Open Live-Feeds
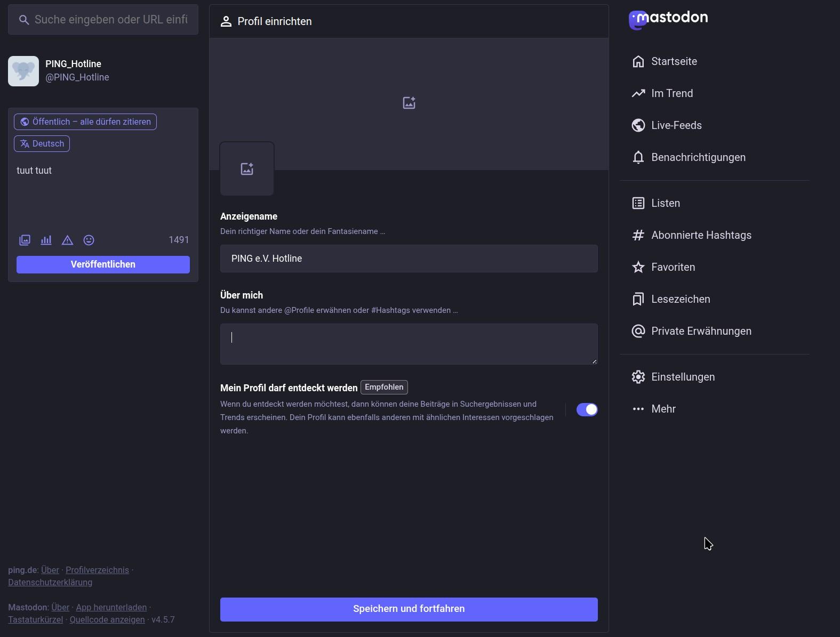The width and height of the screenshot is (840, 637). 676,125
